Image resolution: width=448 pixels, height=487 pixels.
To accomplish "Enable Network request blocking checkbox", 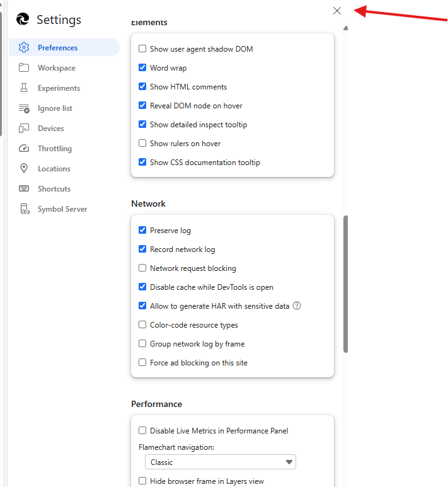I will (142, 268).
